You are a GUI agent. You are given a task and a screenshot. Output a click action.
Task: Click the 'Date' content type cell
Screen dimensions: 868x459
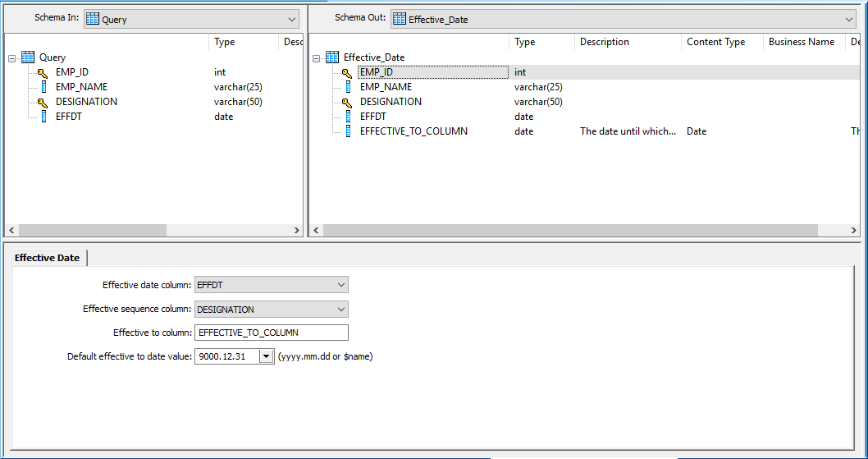697,131
